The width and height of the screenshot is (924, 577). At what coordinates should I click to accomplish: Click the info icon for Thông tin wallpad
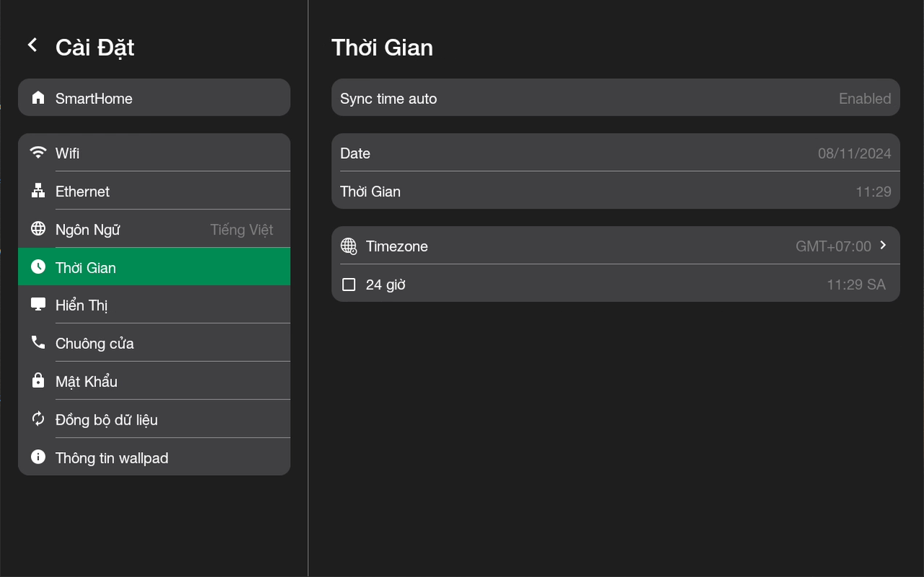click(x=38, y=457)
